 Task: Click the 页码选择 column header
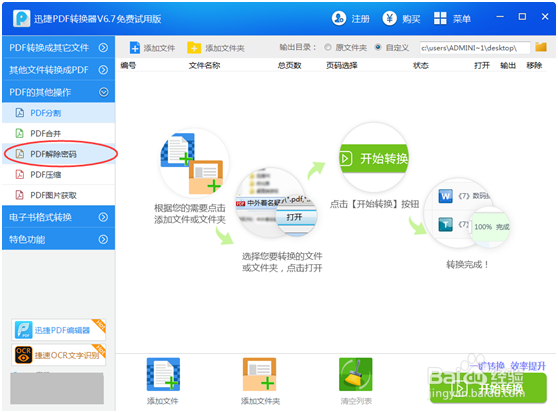pos(342,65)
